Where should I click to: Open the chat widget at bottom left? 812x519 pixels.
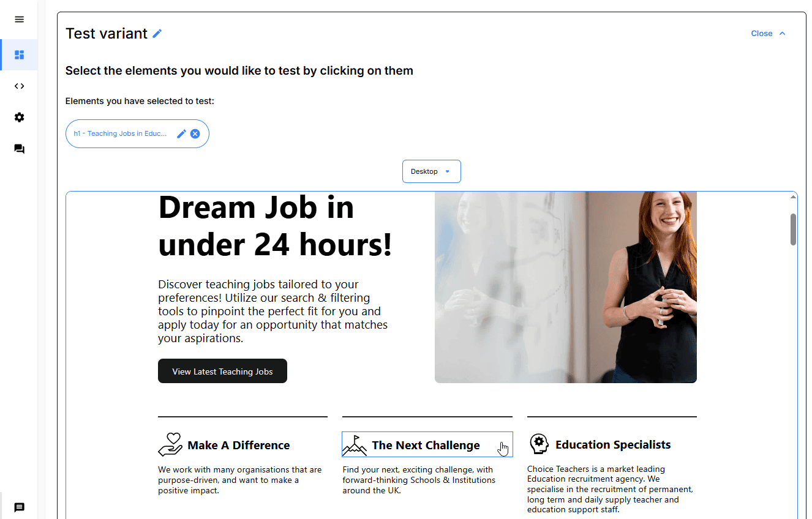tap(19, 507)
